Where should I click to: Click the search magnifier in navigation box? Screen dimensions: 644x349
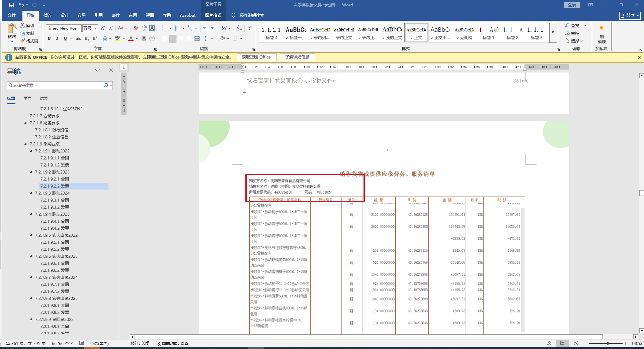pos(106,85)
